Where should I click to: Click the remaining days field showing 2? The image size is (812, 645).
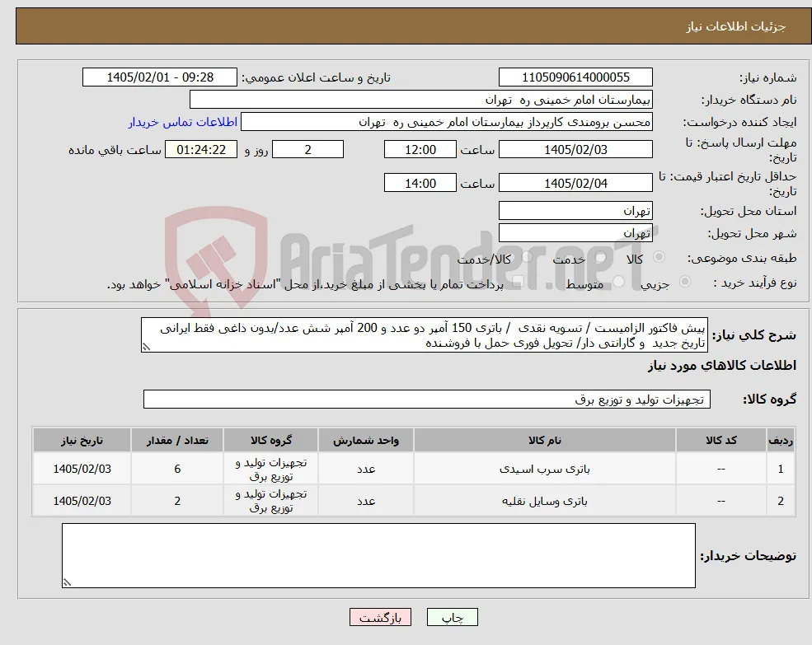point(307,150)
